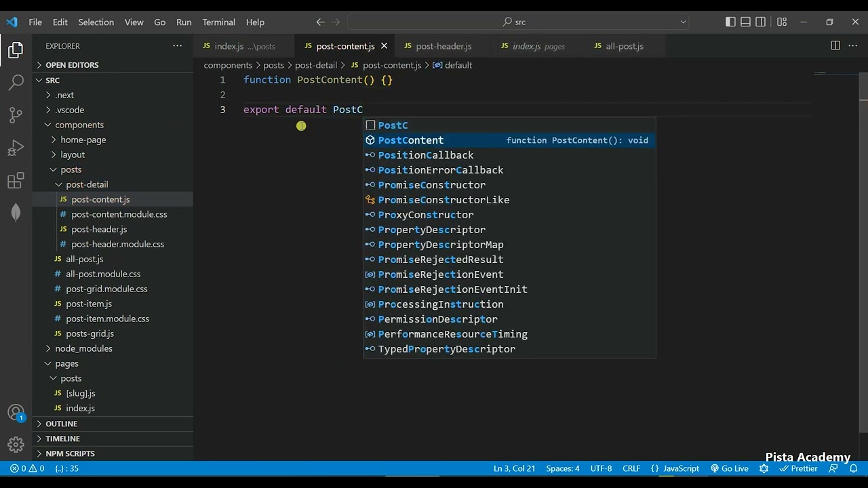The image size is (868, 488).
Task: Collapse the SRC root folder
Action: click(113, 80)
